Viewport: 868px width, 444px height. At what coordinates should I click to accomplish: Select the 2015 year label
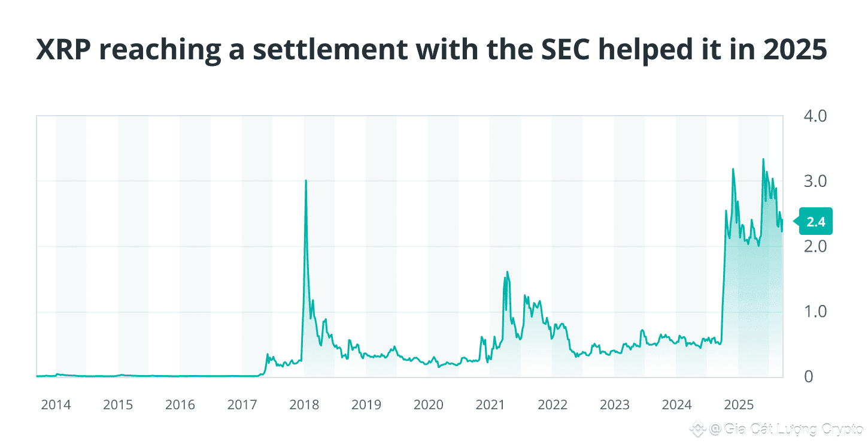(x=118, y=405)
